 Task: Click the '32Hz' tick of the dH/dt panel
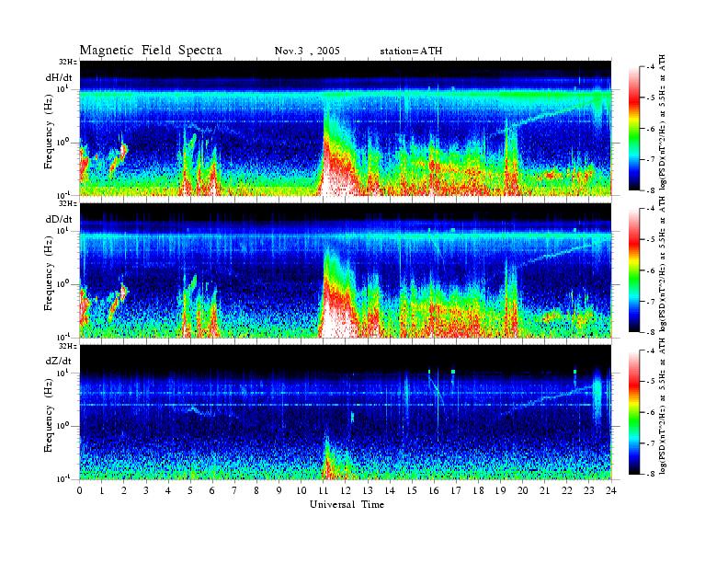67,62
